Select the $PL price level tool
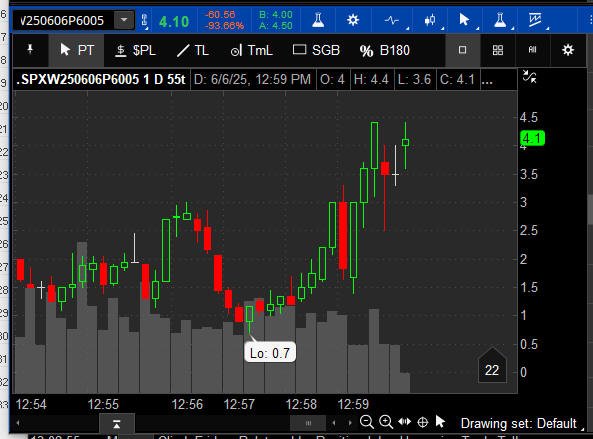Viewport: 593px width, 439px height. coord(135,50)
